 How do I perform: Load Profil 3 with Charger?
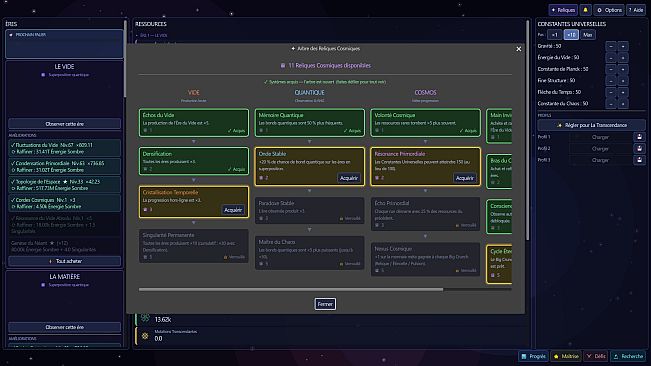600,160
